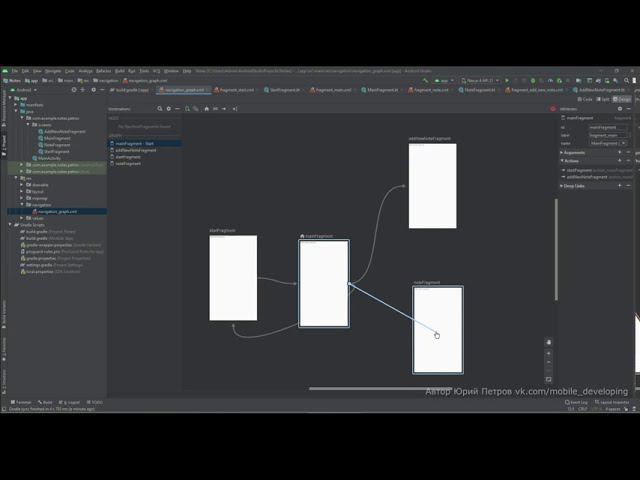Select the mainFragment preview in graph
This screenshot has height=480, width=640.
tap(324, 284)
